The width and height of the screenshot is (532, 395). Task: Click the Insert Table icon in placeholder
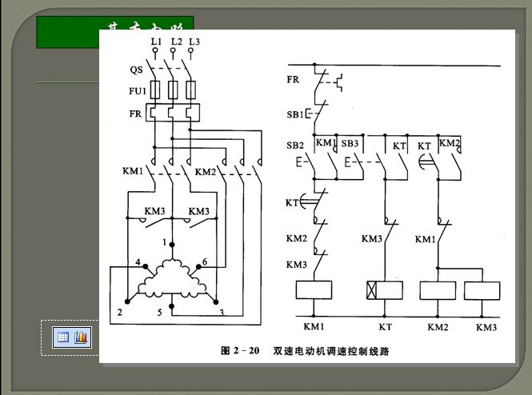click(62, 337)
